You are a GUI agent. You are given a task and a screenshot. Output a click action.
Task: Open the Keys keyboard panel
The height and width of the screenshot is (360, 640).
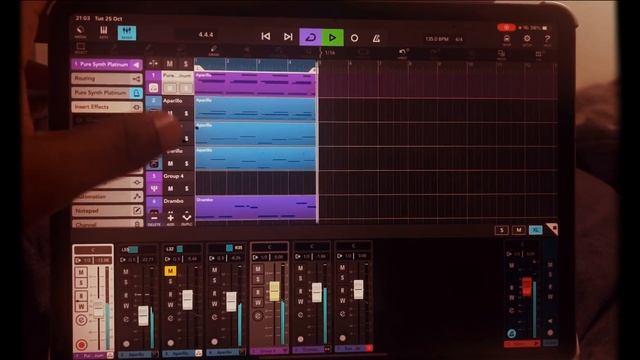[x=104, y=32]
